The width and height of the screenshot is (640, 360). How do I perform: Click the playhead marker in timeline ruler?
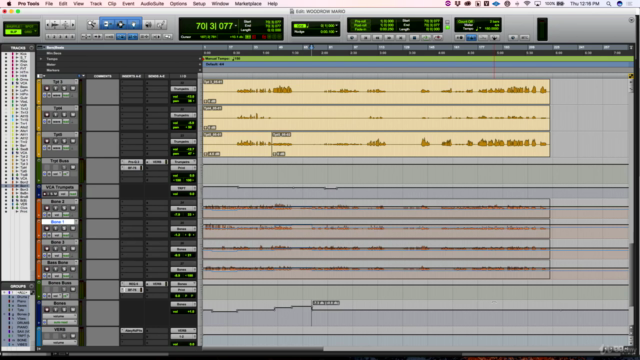311,48
